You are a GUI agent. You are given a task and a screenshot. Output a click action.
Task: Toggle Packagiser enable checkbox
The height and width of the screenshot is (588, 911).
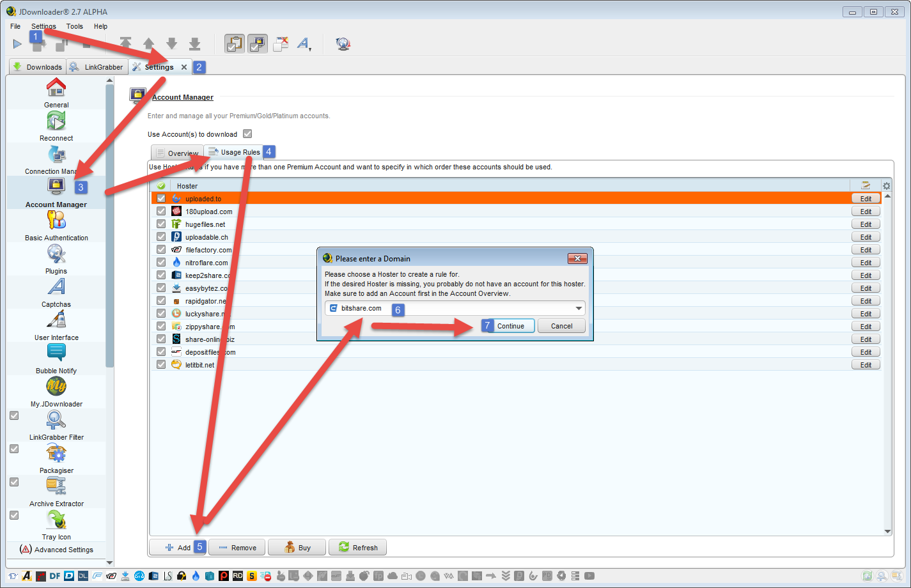tap(14, 449)
